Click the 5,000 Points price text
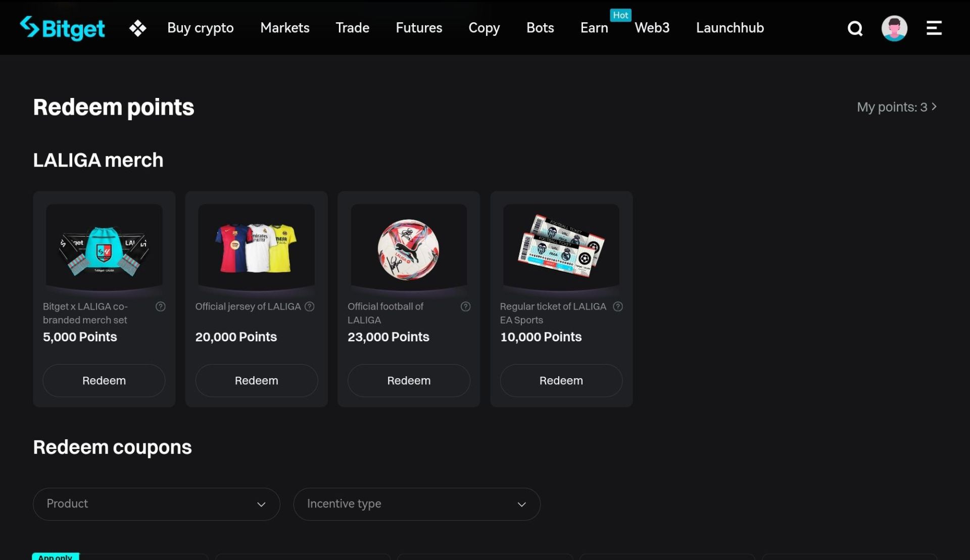 pyautogui.click(x=80, y=337)
